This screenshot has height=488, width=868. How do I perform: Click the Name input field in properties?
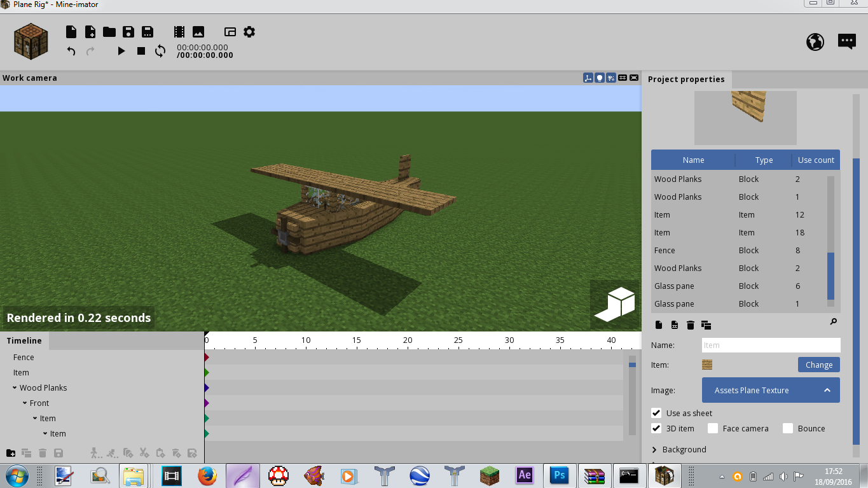click(x=771, y=345)
